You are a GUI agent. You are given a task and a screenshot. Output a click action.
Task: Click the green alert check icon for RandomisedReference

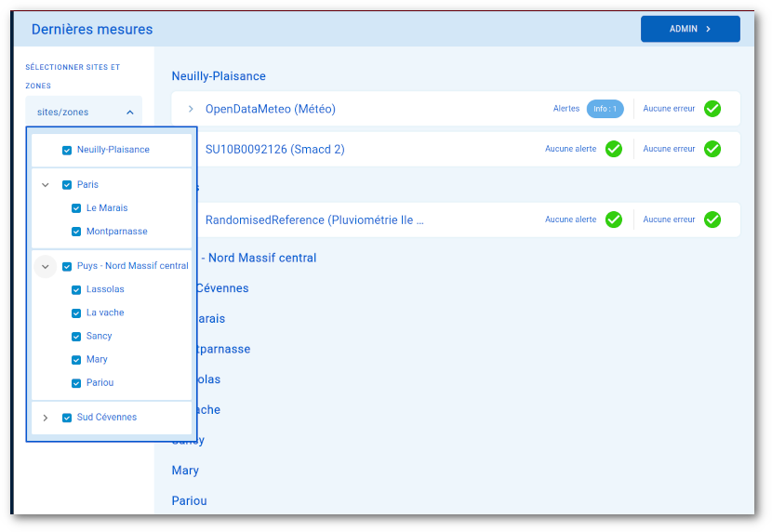(614, 219)
